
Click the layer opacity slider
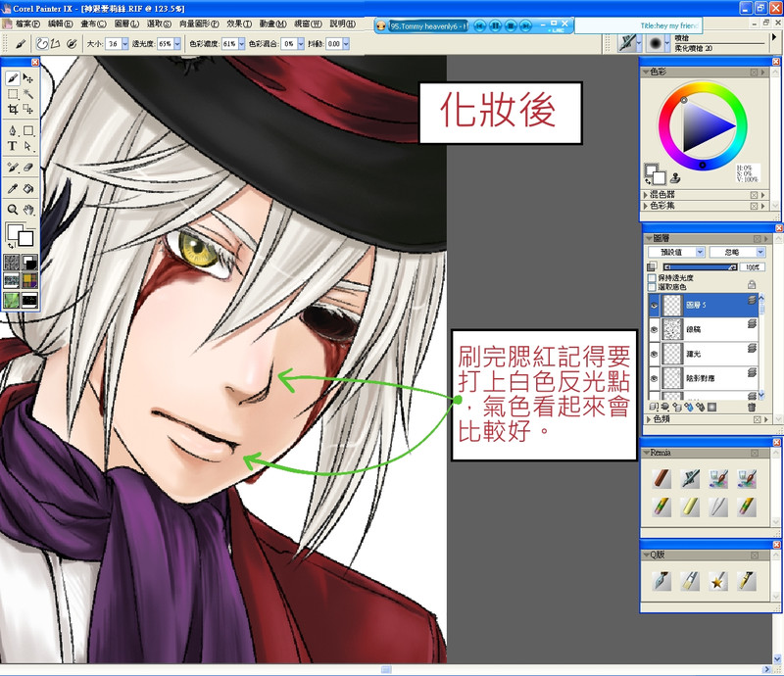700,267
